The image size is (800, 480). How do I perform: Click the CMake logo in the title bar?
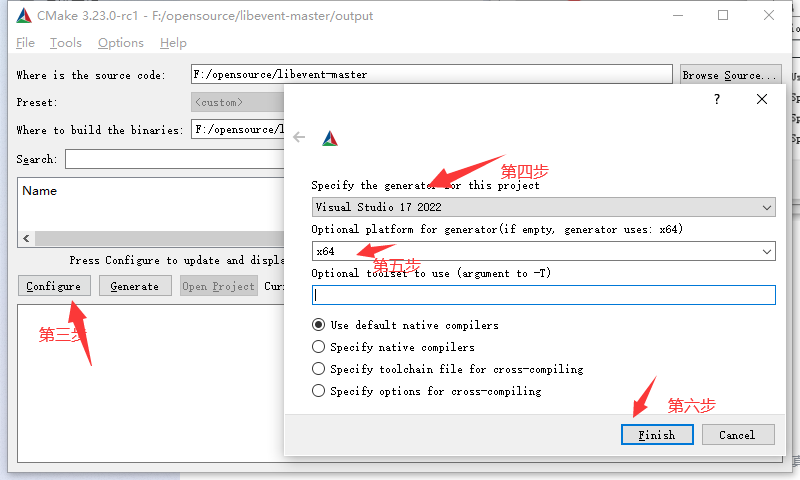pyautogui.click(x=24, y=16)
